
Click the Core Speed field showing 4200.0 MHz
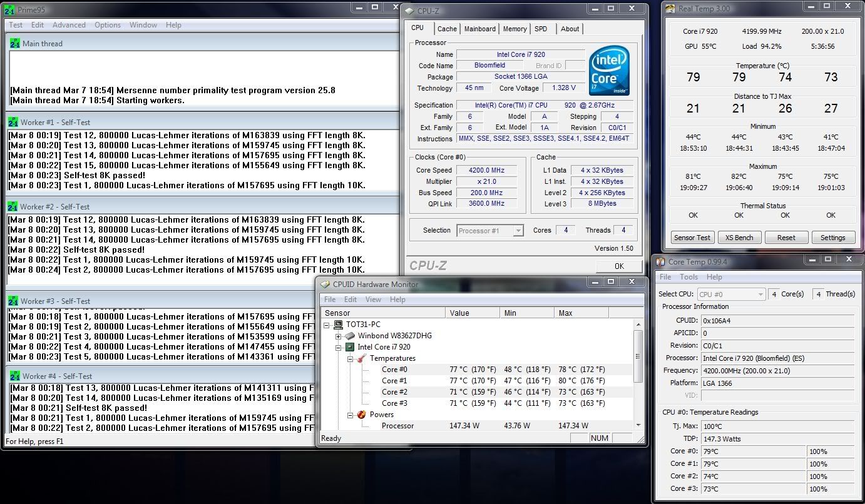[x=486, y=170]
